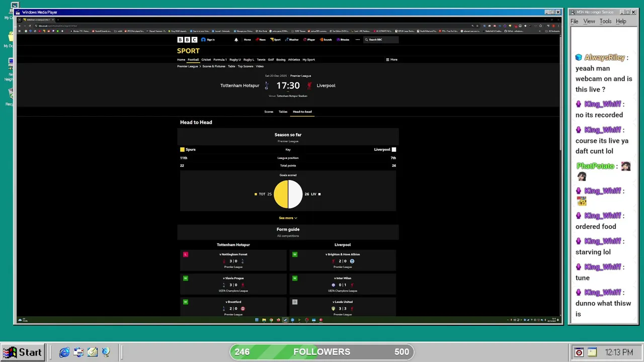Click the v Slavia Prague result card
Screen dimensions: 644x362
pos(233,284)
